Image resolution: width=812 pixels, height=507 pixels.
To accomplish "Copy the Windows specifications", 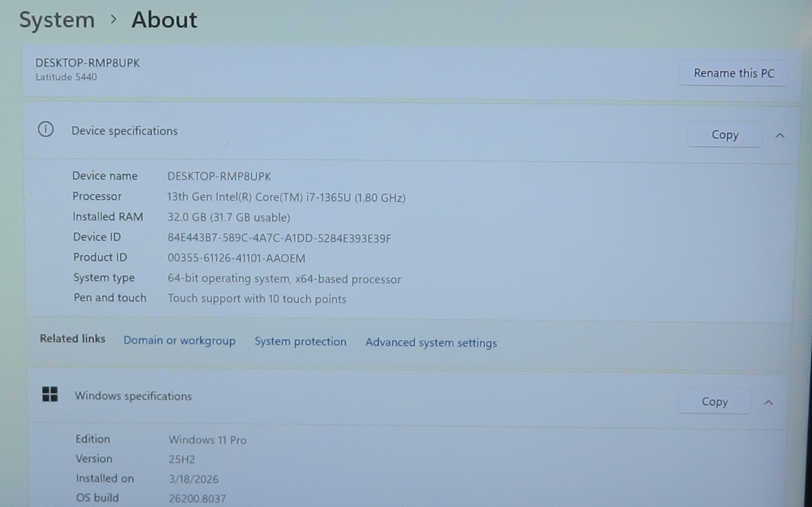I will (714, 402).
